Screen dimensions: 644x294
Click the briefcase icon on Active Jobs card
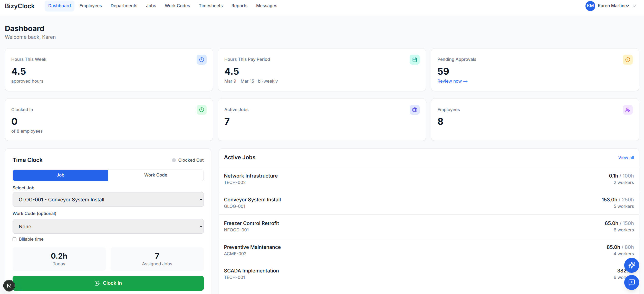tap(415, 110)
